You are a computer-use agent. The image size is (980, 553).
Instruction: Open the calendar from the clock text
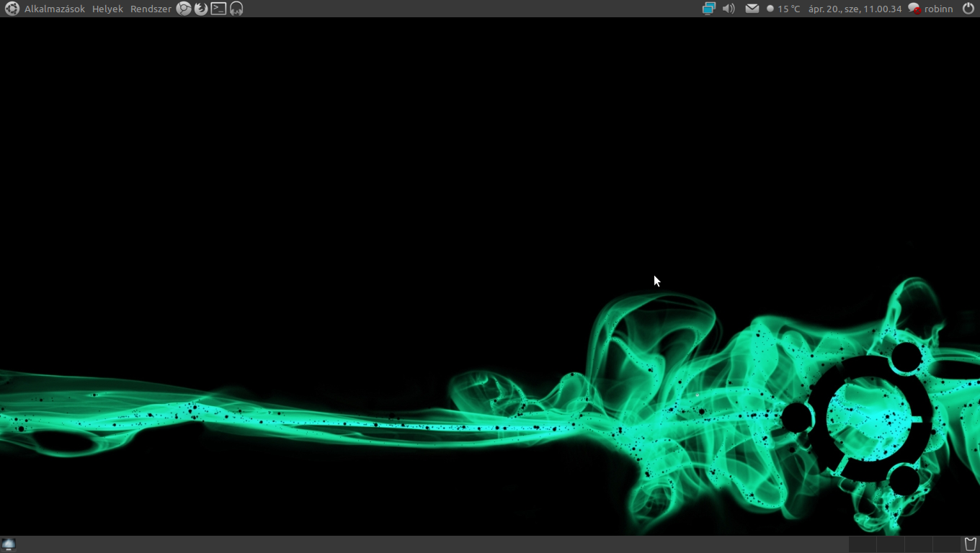click(855, 9)
